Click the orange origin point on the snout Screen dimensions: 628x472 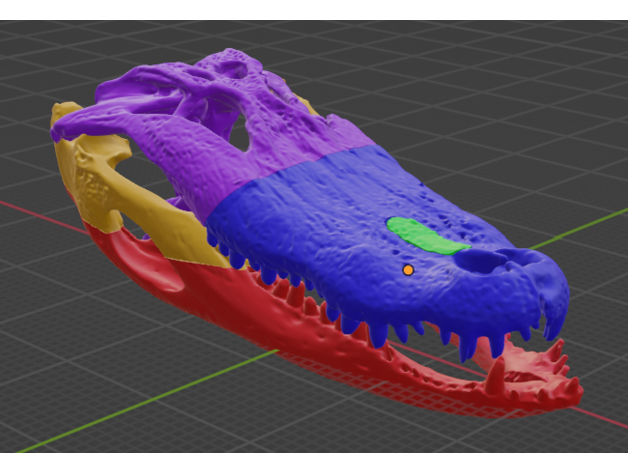(x=408, y=270)
